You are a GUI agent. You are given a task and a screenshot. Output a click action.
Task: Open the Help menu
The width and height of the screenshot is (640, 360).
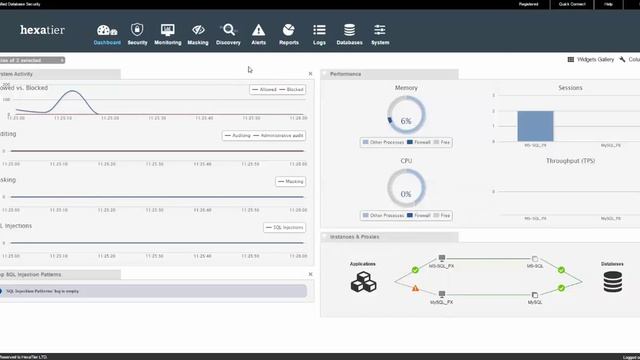608,4
